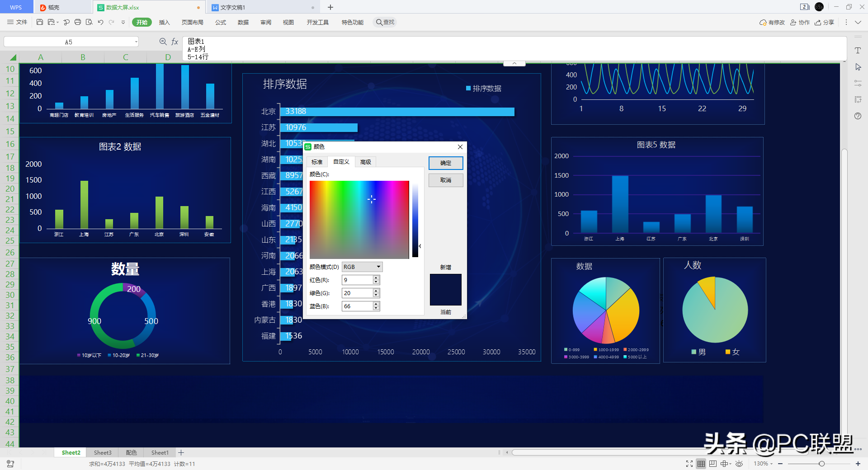Screen dimensions: 868x470
Task: Click the zoom out minus button
Action: [780, 464]
